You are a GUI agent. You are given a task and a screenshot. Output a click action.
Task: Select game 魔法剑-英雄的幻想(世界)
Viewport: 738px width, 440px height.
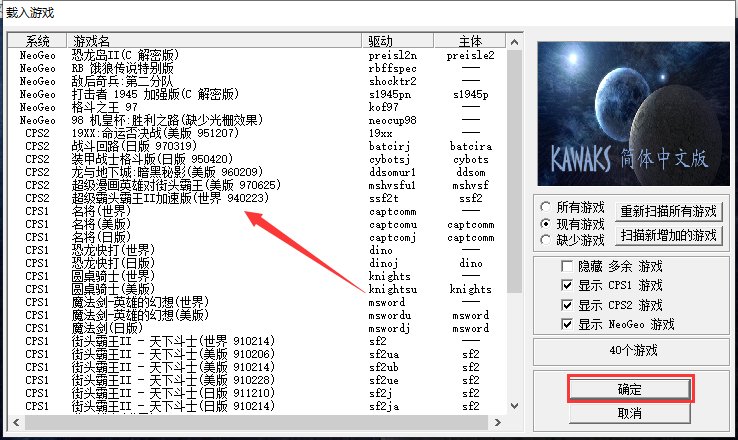coord(140,302)
